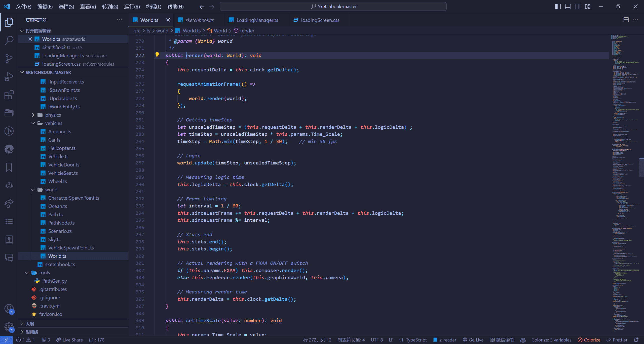Open the remote window indicator
644x344 pixels.
6,340
